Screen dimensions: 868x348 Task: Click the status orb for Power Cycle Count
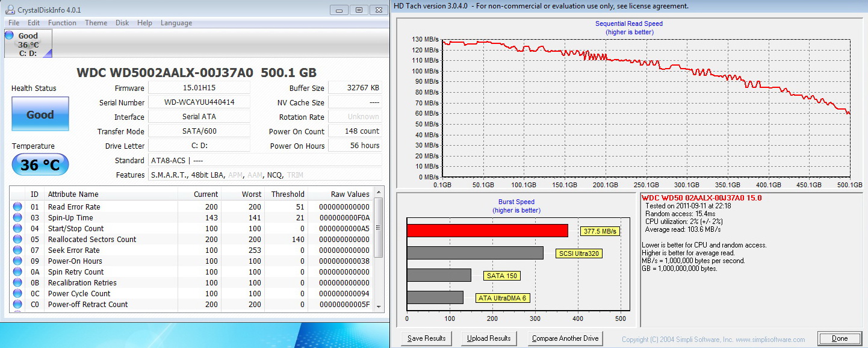click(x=17, y=293)
